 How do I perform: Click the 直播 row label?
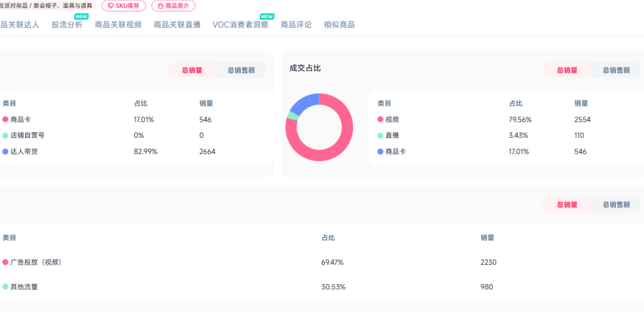[x=392, y=135]
